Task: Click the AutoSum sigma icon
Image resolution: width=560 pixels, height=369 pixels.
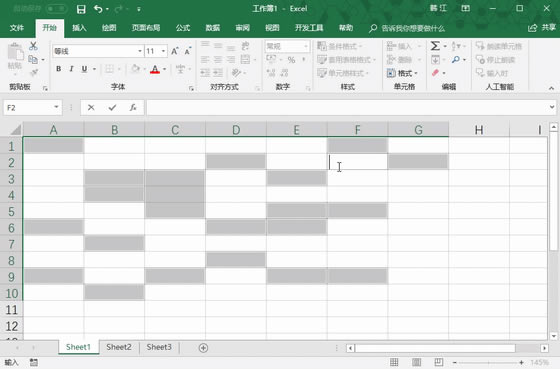Action: click(x=435, y=46)
